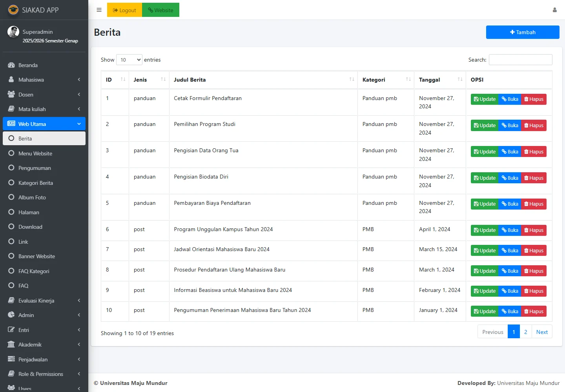This screenshot has width=565, height=392.
Task: Click the user profile icon in top bar
Action: (x=554, y=10)
